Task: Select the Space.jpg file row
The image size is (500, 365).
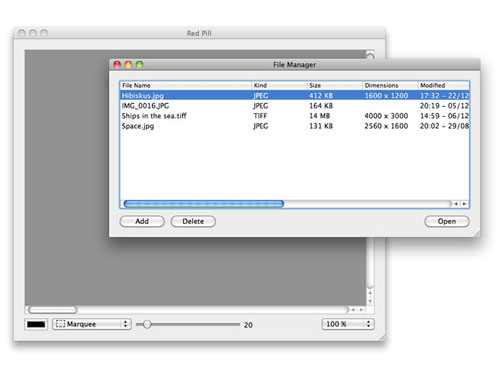Action: coord(295,126)
